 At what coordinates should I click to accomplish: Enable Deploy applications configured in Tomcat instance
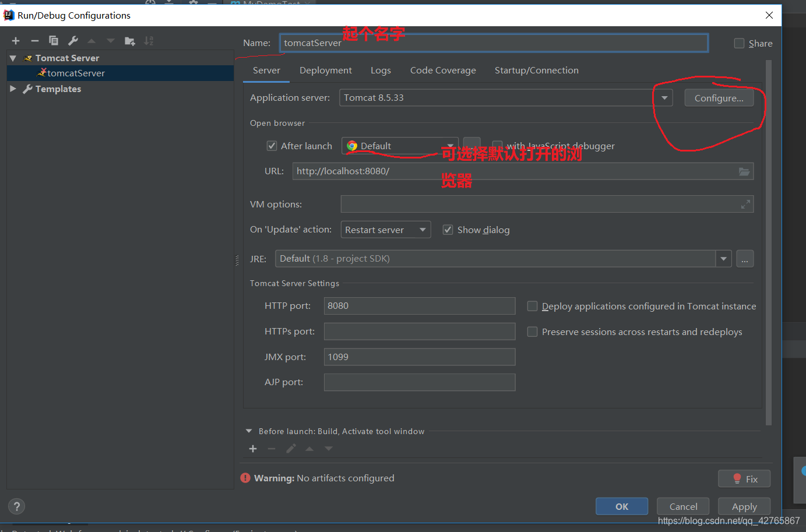[x=532, y=306]
